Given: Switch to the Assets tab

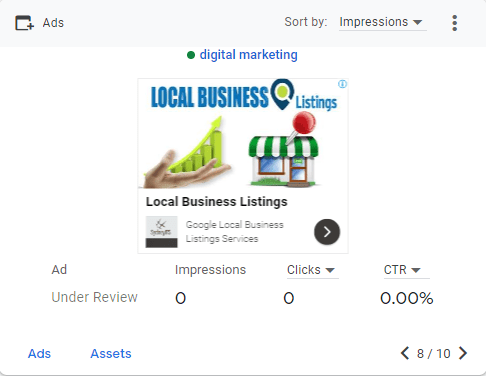Looking at the screenshot, I should tap(111, 354).
